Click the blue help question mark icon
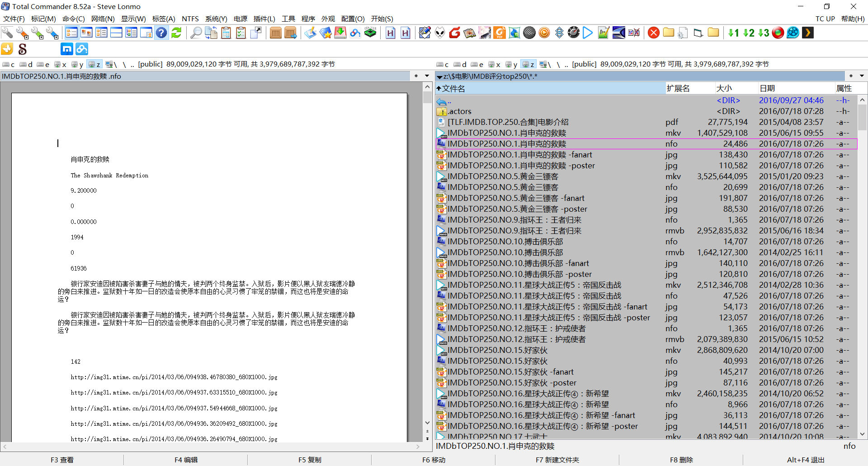 (x=161, y=33)
